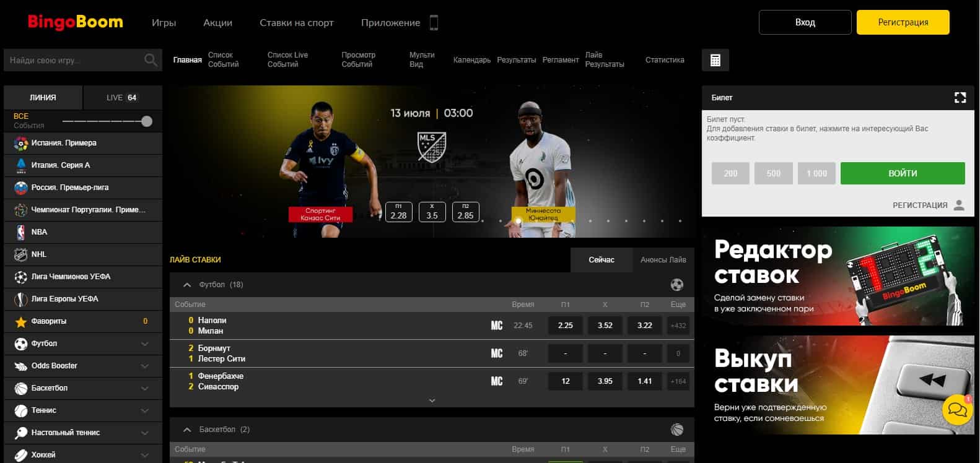Select the Анонсы Лайв tab
980x463 pixels.
(663, 260)
